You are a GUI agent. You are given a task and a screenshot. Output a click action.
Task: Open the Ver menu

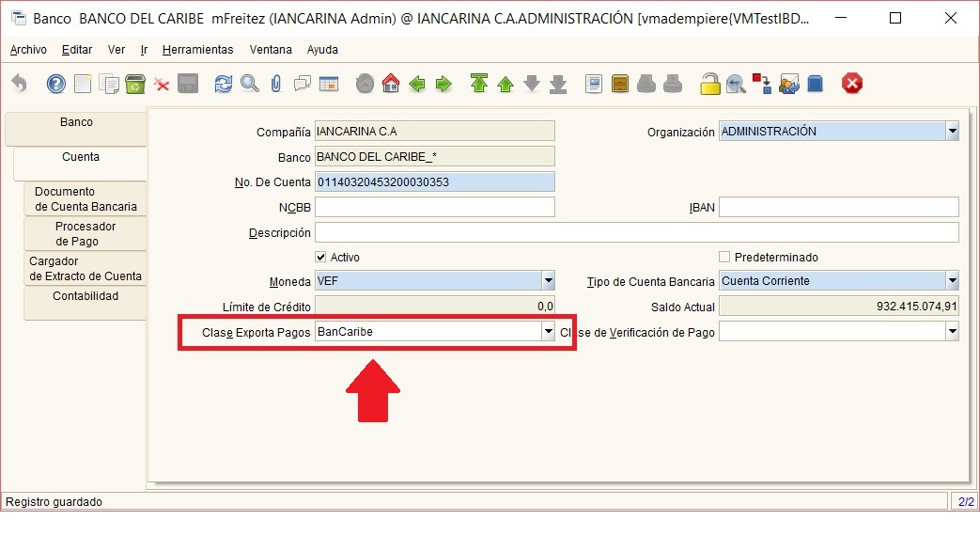[x=117, y=50]
